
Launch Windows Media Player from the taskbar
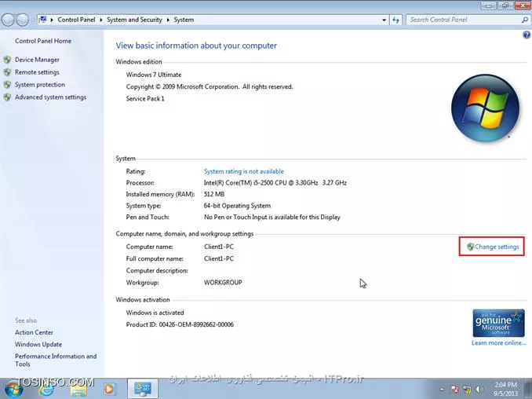tap(109, 389)
